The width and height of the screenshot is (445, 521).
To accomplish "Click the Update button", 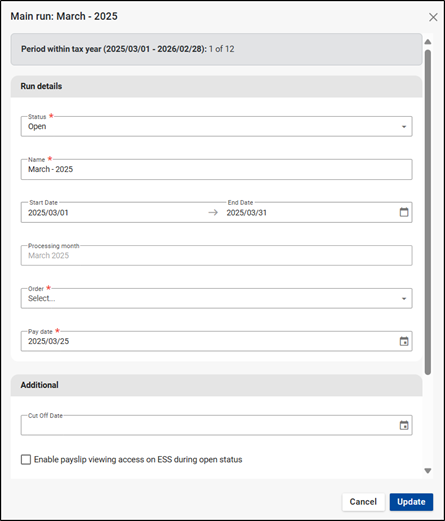I will click(411, 502).
